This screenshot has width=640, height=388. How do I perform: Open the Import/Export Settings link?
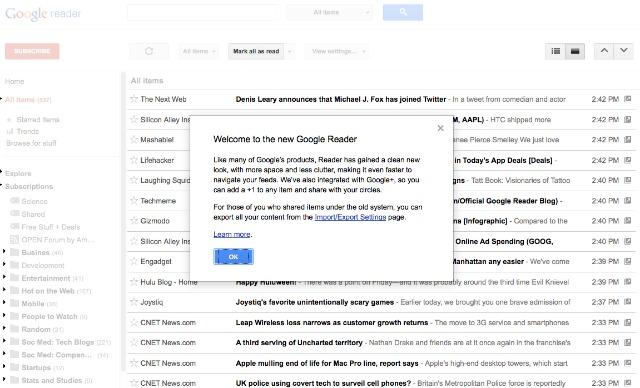(x=350, y=217)
